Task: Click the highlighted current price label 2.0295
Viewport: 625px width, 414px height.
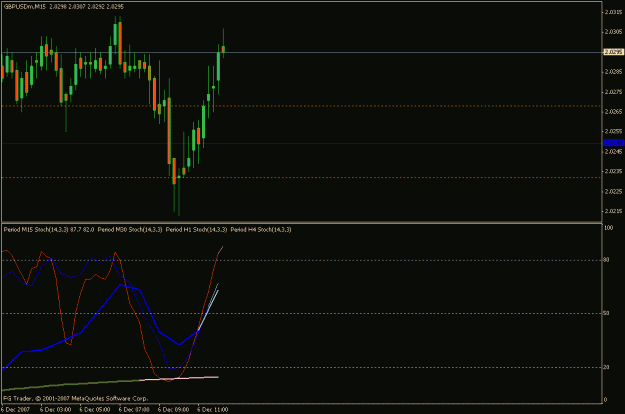Action: pyautogui.click(x=614, y=52)
